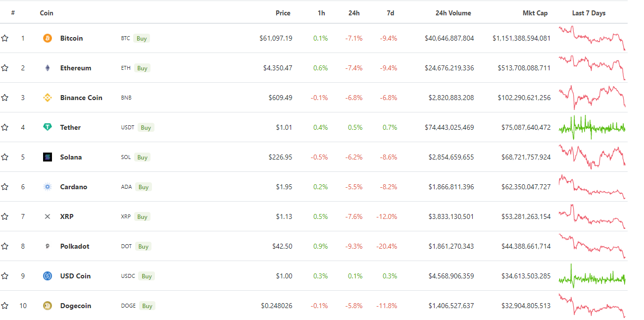This screenshot has width=644, height=320.
Task: Open the Cardano coin page
Action: tap(74, 187)
